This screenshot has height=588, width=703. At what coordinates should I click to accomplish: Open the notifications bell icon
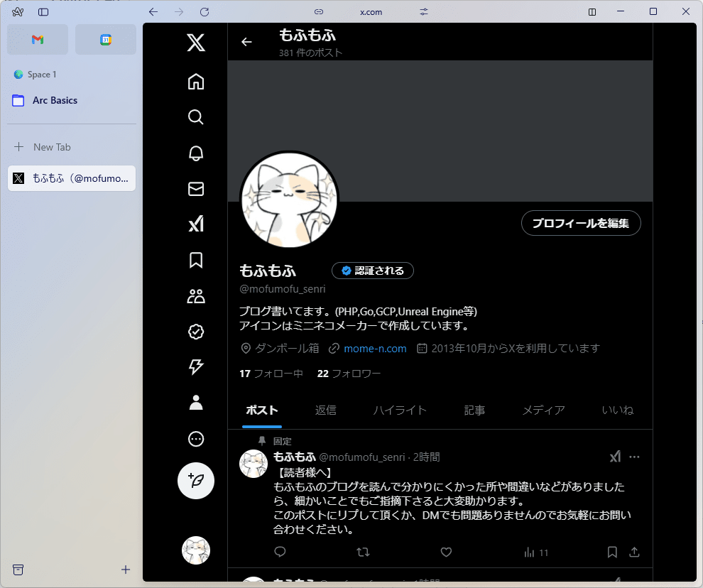click(195, 153)
